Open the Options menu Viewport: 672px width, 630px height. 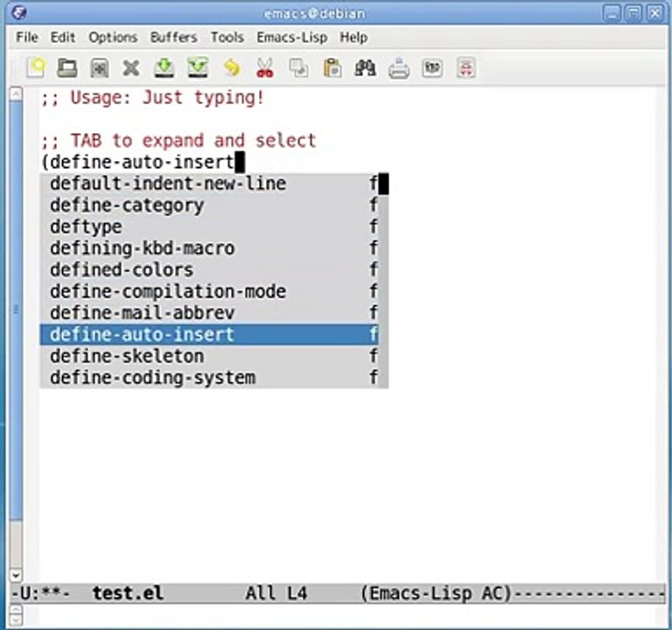pos(113,38)
